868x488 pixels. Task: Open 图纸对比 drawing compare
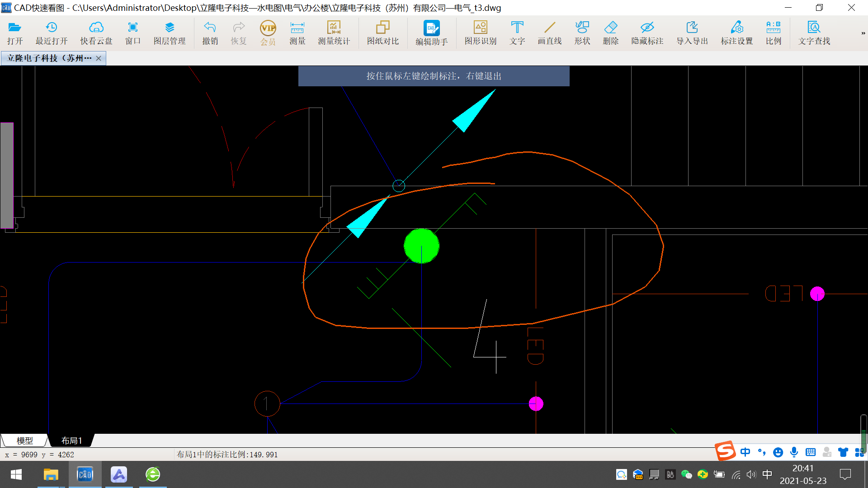(383, 33)
